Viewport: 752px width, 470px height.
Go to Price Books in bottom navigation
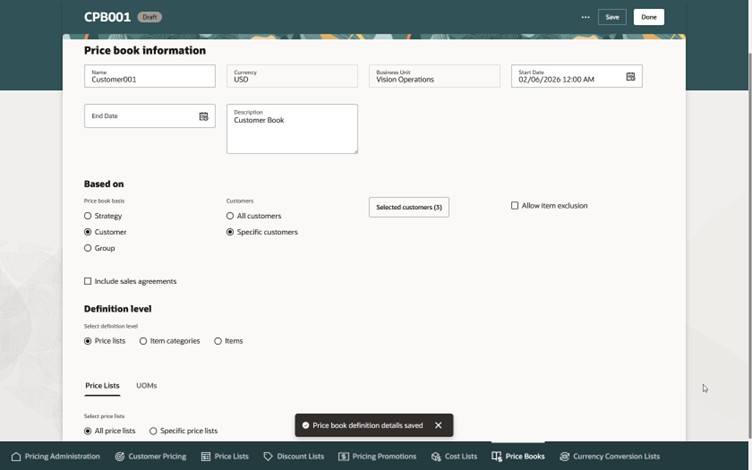pyautogui.click(x=518, y=457)
